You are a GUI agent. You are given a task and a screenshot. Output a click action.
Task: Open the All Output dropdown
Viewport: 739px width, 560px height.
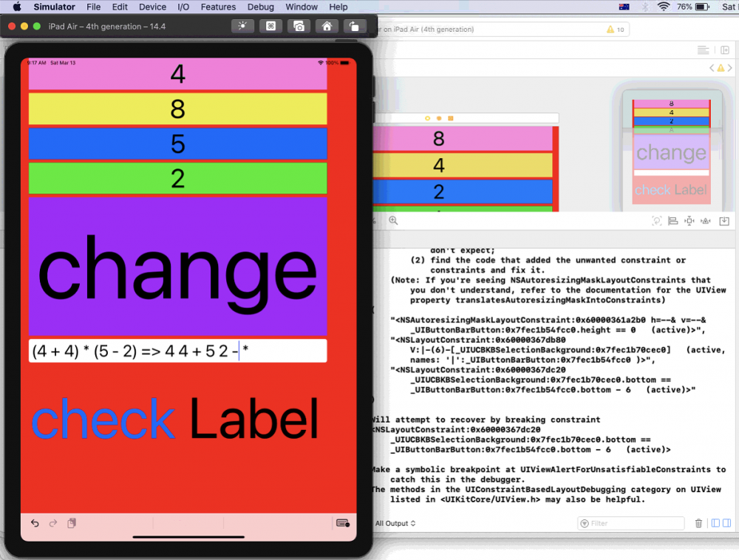(395, 523)
